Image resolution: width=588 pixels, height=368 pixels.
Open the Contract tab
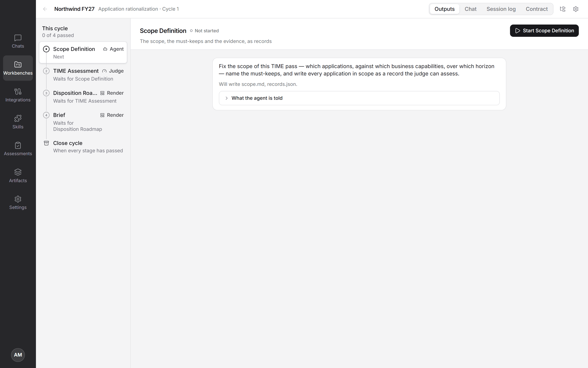pos(537,9)
